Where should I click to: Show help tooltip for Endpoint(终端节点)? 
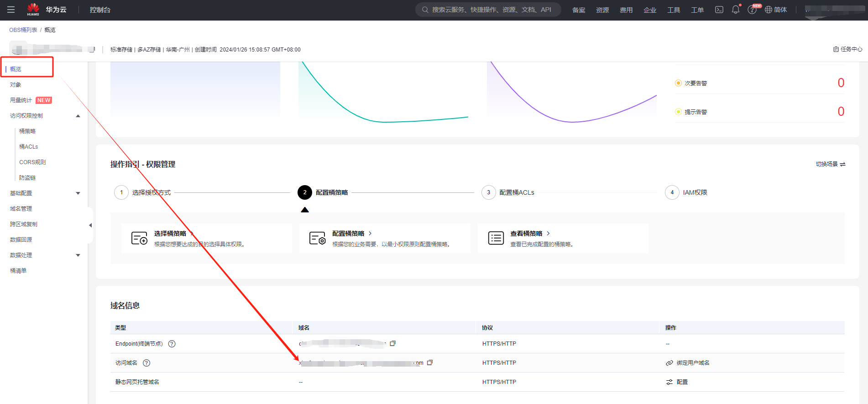pos(172,344)
